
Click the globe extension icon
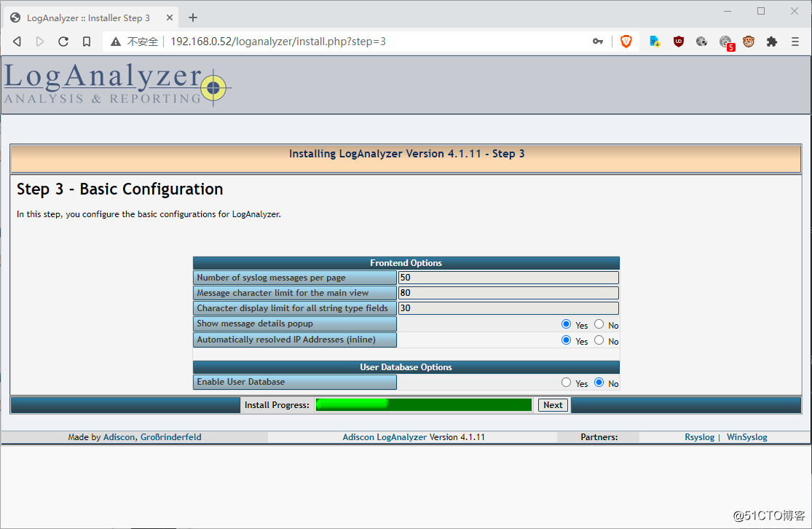(x=702, y=42)
